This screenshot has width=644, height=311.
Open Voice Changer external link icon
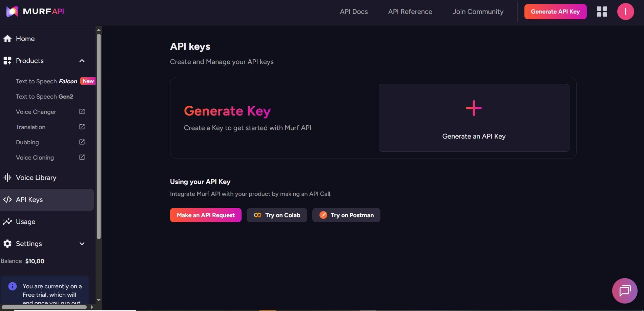click(82, 111)
